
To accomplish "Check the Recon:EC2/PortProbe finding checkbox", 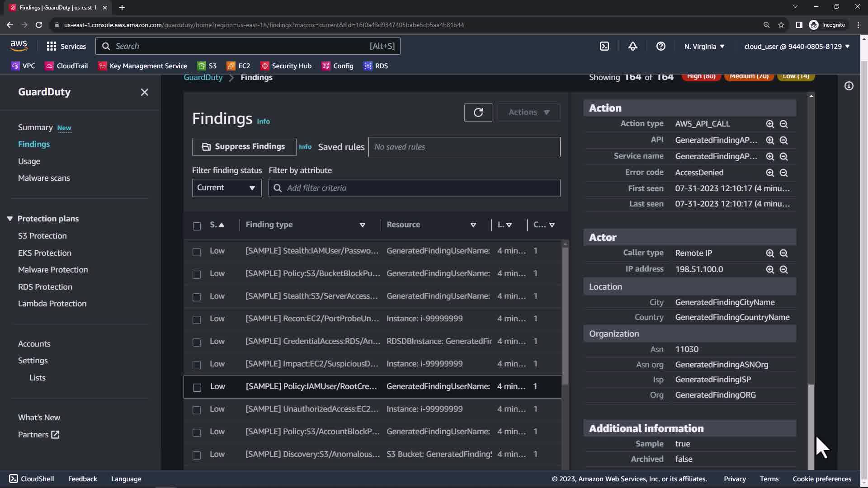I will tap(197, 319).
